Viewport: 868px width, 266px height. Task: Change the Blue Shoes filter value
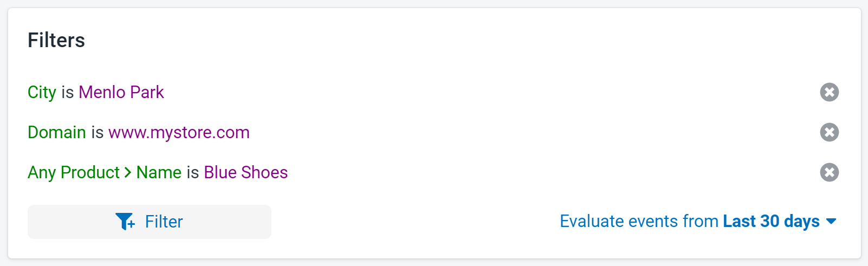(246, 172)
